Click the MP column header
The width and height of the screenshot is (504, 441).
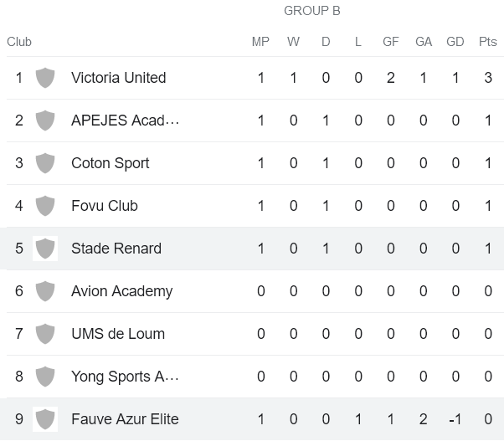coord(260,42)
